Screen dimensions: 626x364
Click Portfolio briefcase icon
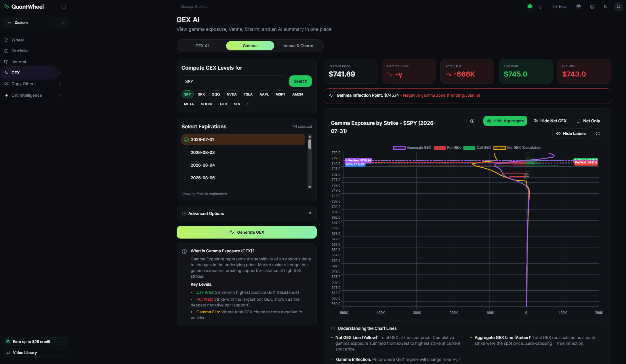click(6, 51)
